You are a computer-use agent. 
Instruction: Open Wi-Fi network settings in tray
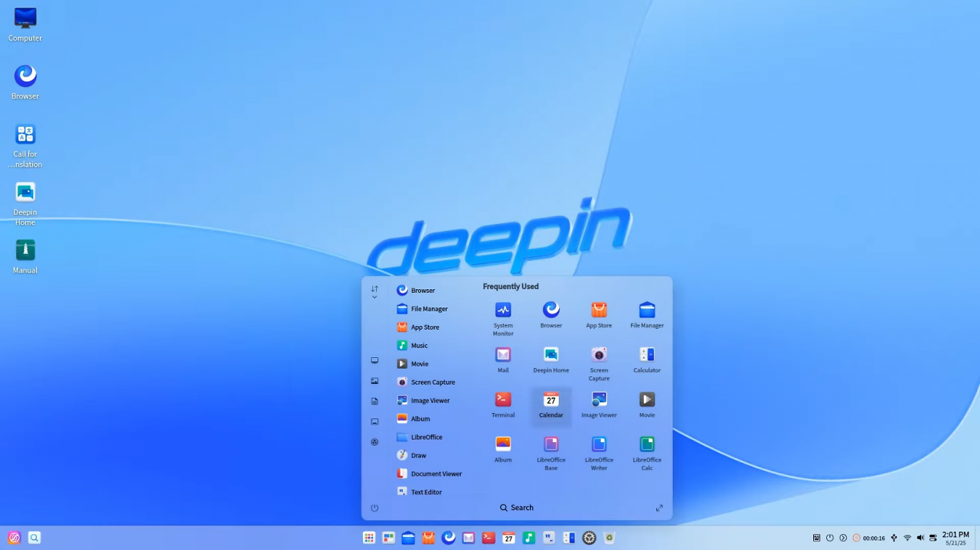[907, 538]
